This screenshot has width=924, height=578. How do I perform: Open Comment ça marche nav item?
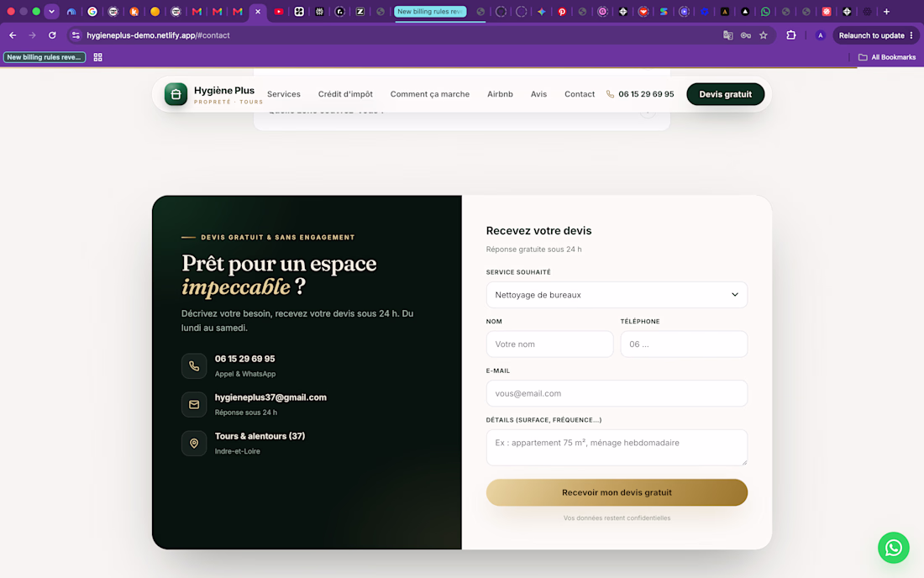point(429,94)
